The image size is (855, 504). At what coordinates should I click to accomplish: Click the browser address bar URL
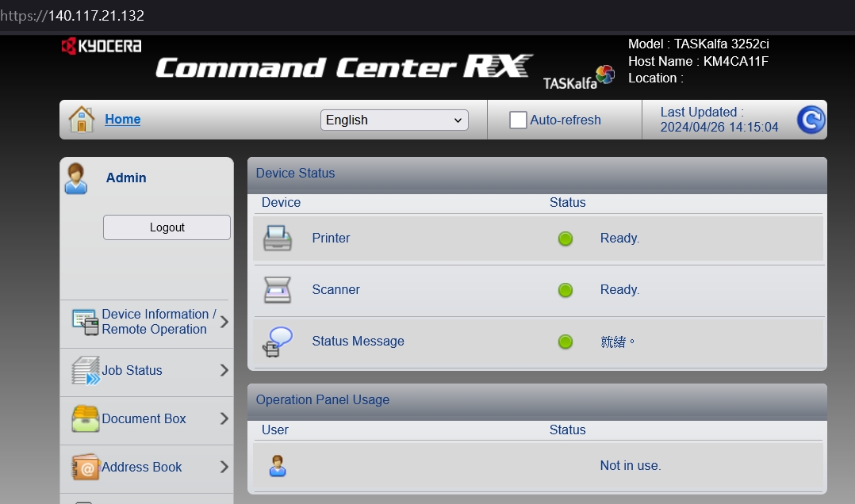tap(72, 15)
